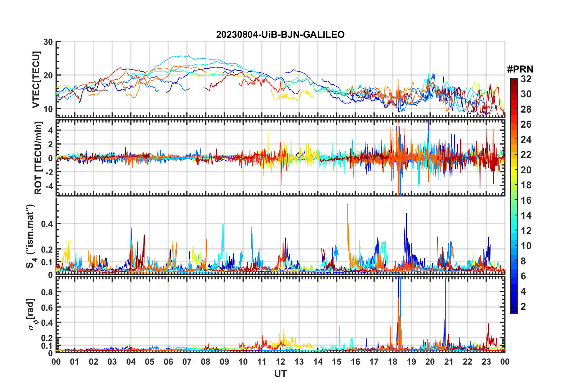Select the 14 tick label on PRN colorbar
The width and height of the screenshot is (561, 392).
pyautogui.click(x=526, y=215)
